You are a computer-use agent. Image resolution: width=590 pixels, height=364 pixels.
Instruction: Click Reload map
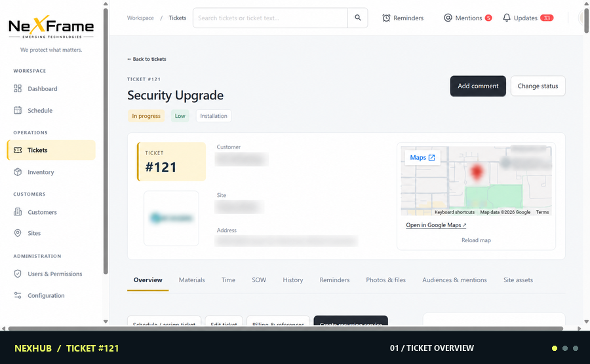[x=476, y=240]
